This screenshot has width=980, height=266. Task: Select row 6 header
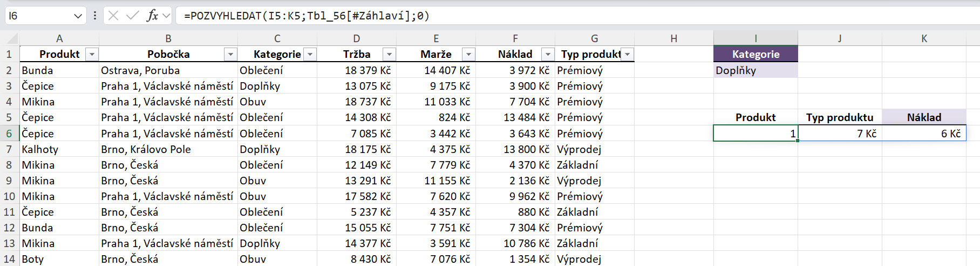click(9, 134)
